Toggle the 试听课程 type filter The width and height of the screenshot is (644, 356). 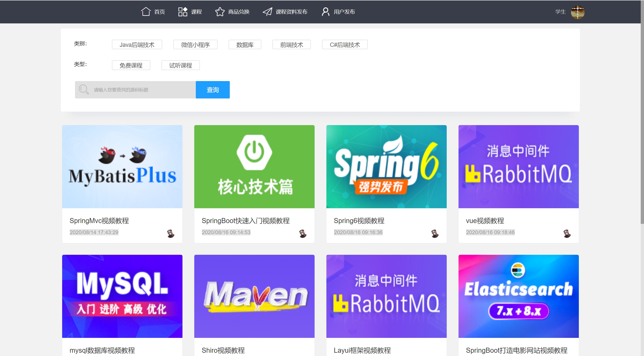[x=180, y=65]
